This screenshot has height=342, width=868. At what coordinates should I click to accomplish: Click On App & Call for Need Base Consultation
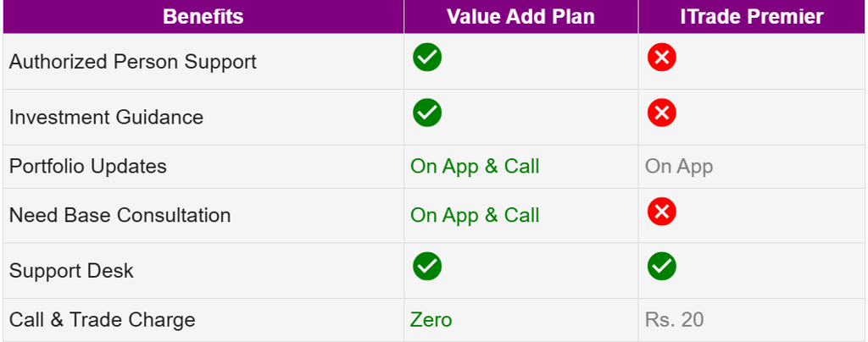[x=475, y=215]
